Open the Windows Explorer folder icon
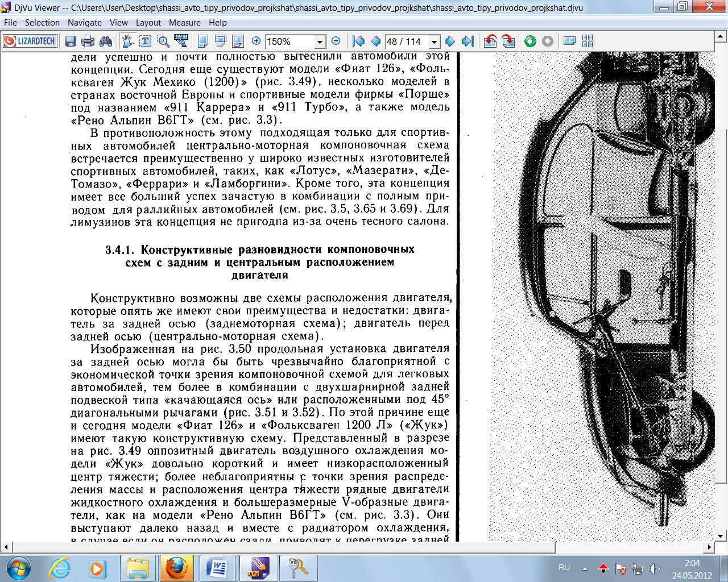Screen dimensions: 728x582 (x=137, y=568)
